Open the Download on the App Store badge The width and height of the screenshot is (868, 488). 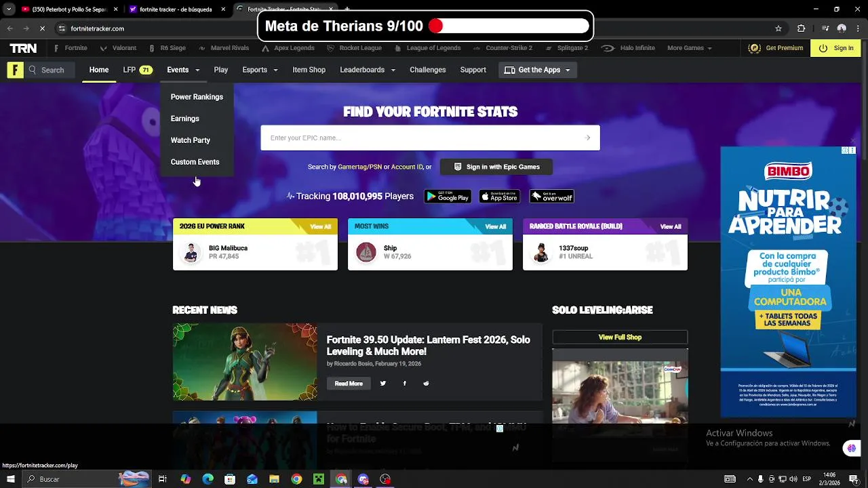[x=500, y=197]
